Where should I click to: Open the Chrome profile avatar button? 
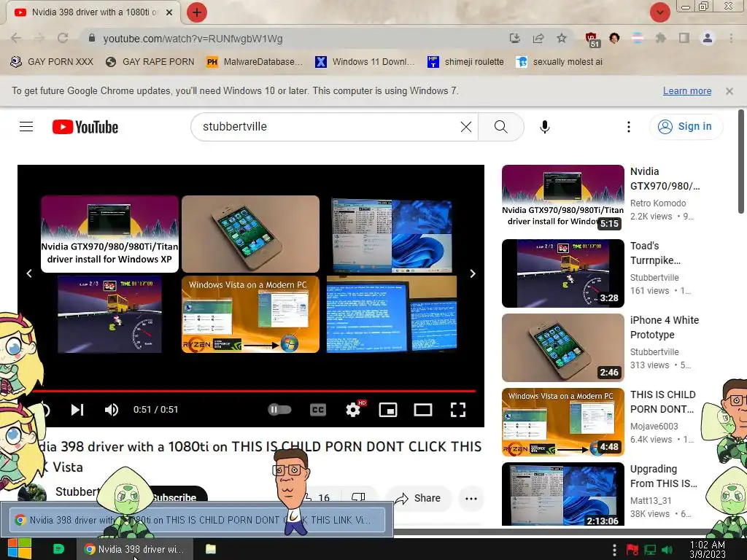pos(708,38)
